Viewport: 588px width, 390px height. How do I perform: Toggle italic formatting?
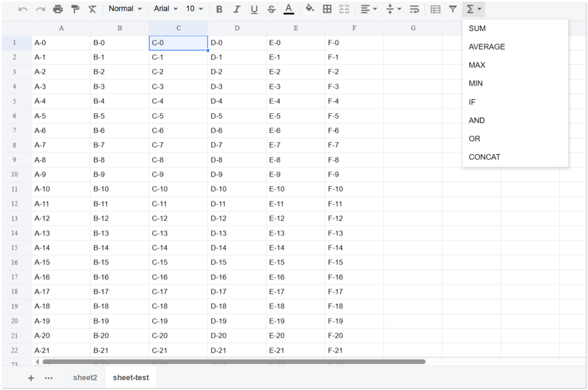click(x=237, y=9)
